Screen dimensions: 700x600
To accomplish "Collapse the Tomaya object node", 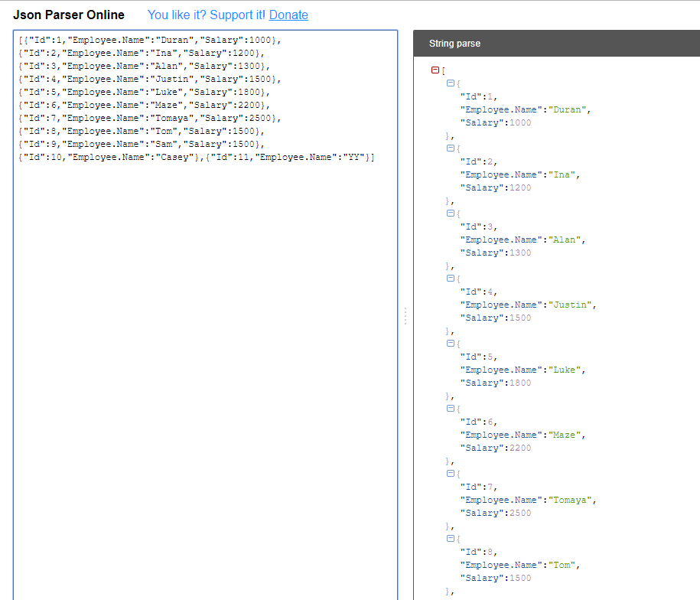I will 451,473.
